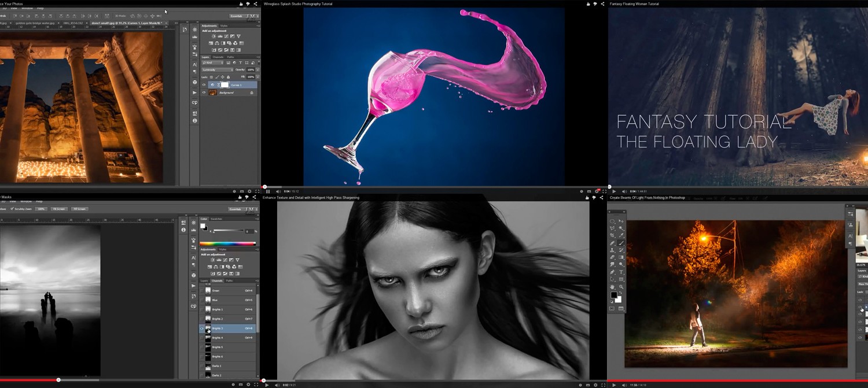868x388 pixels.
Task: Pause the Wineglass Splash video
Action: [x=267, y=191]
